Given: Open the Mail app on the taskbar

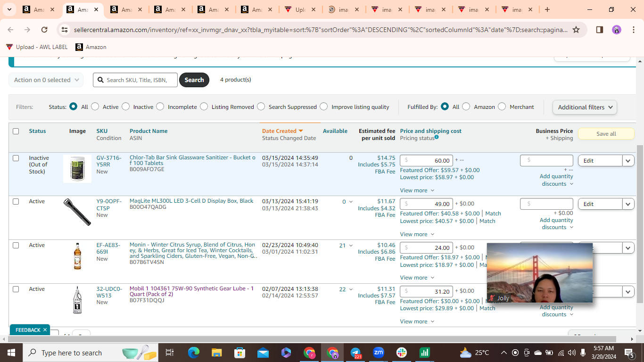Looking at the screenshot, I should 263,353.
